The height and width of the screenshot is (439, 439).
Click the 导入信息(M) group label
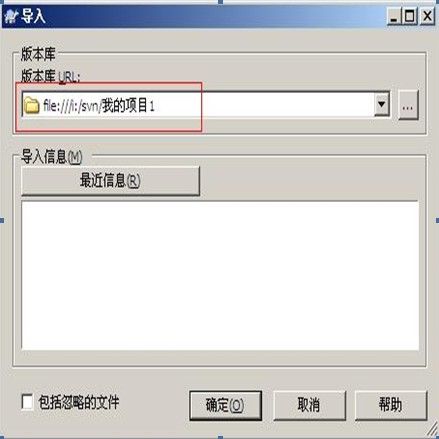click(x=52, y=156)
